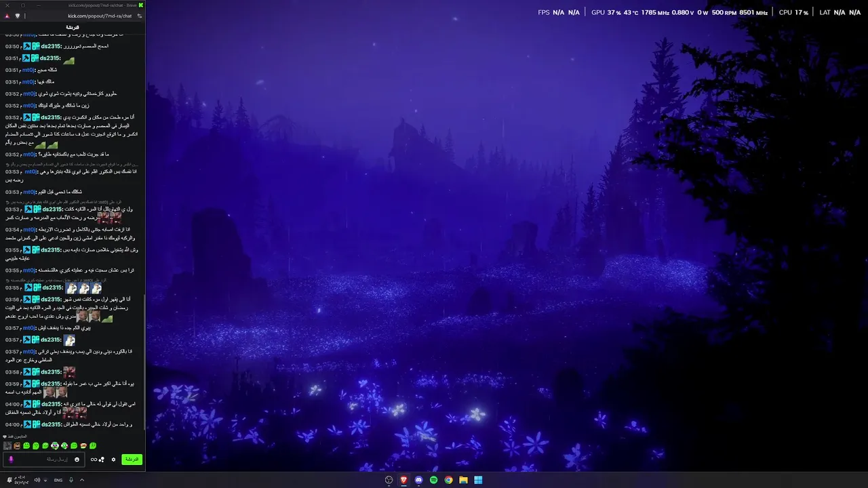
Task: Click the 03:55 ds2315 emote row
Action: point(83,288)
